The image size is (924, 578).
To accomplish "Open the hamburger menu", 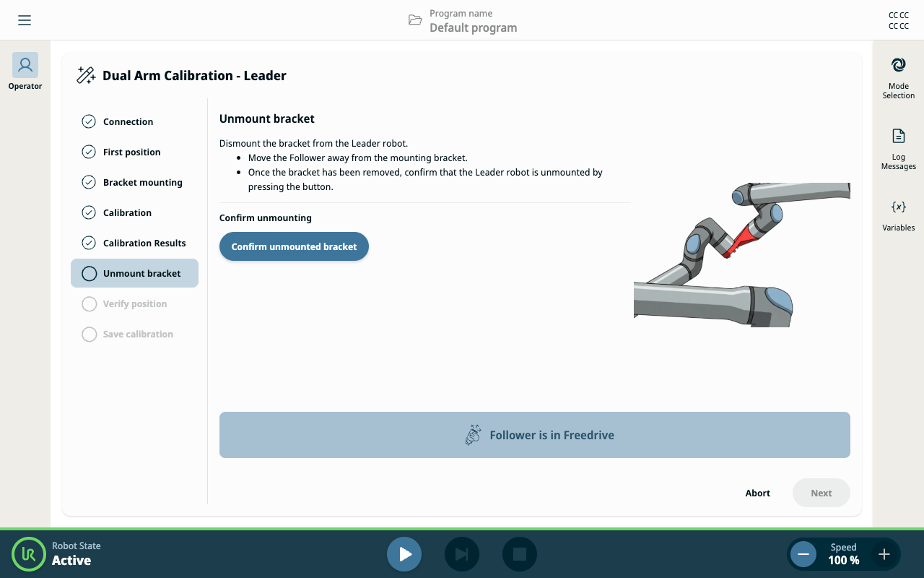I will [25, 20].
